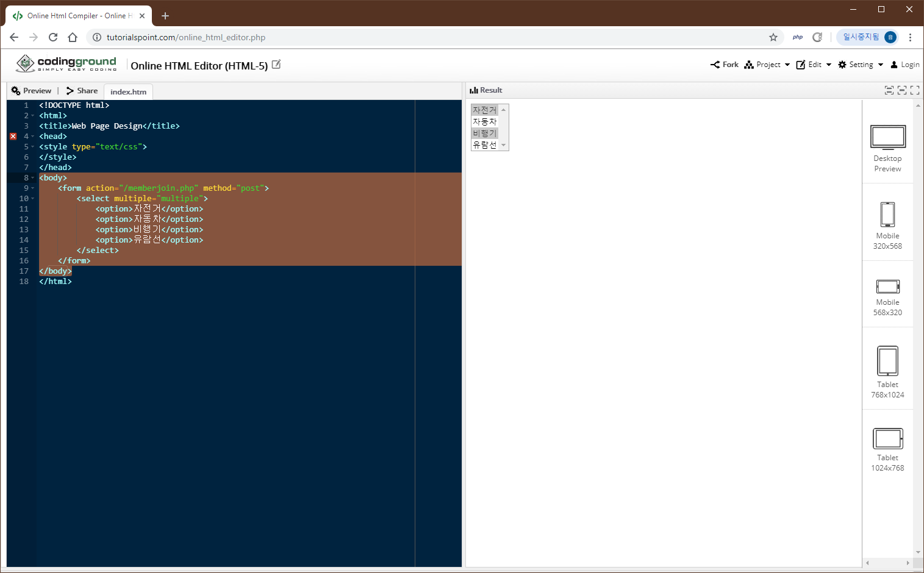The height and width of the screenshot is (573, 924).
Task: Click the Login link
Action: (x=905, y=65)
